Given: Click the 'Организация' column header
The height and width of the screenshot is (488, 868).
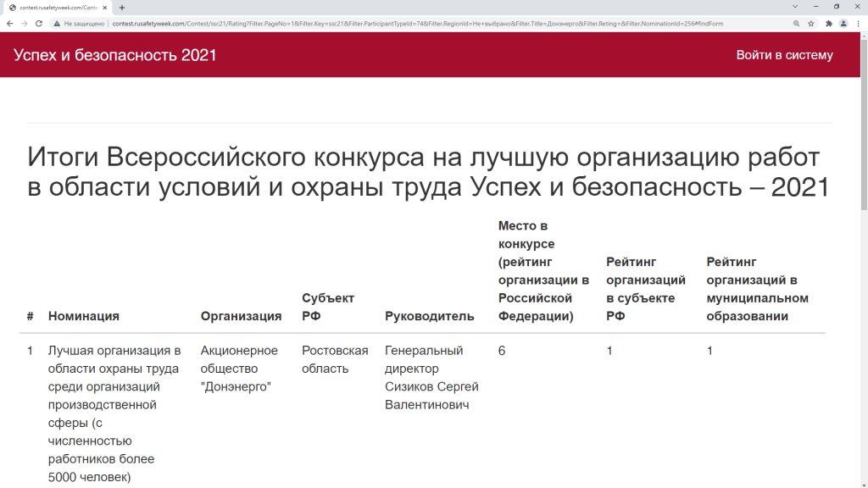Looking at the screenshot, I should coord(241,316).
